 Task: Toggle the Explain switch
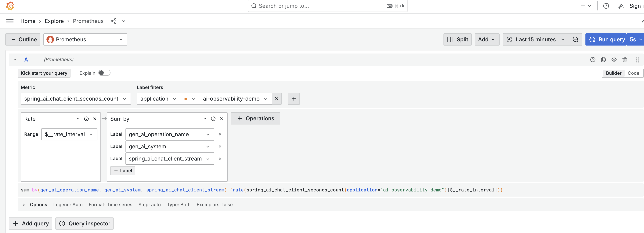click(x=104, y=73)
